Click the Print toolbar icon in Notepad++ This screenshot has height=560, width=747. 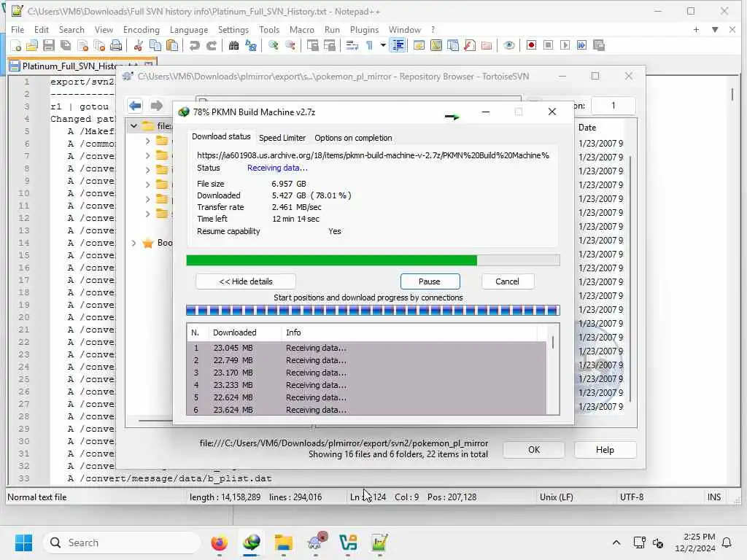point(116,46)
